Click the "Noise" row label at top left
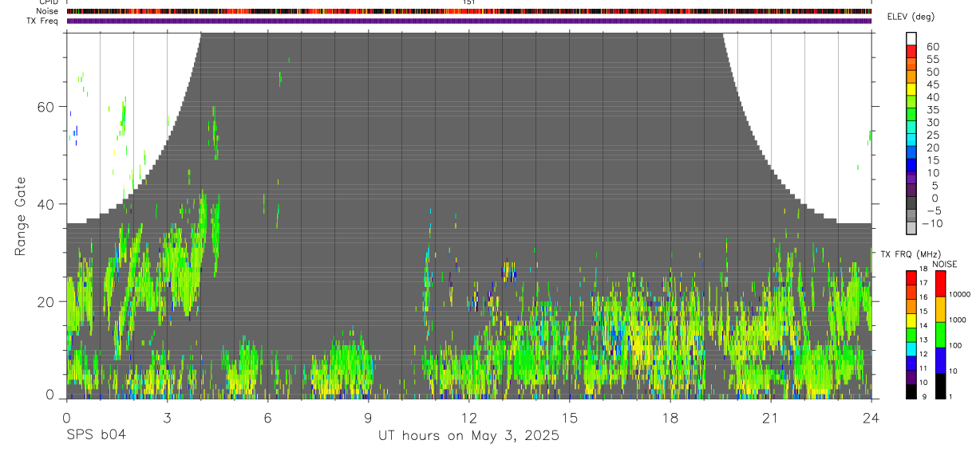The image size is (980, 452). (49, 11)
